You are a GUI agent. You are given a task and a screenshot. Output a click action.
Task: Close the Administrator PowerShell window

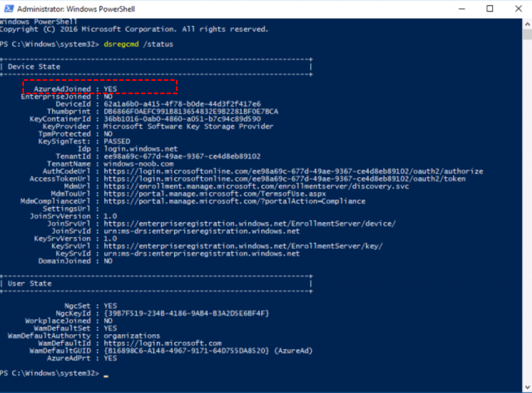point(518,9)
